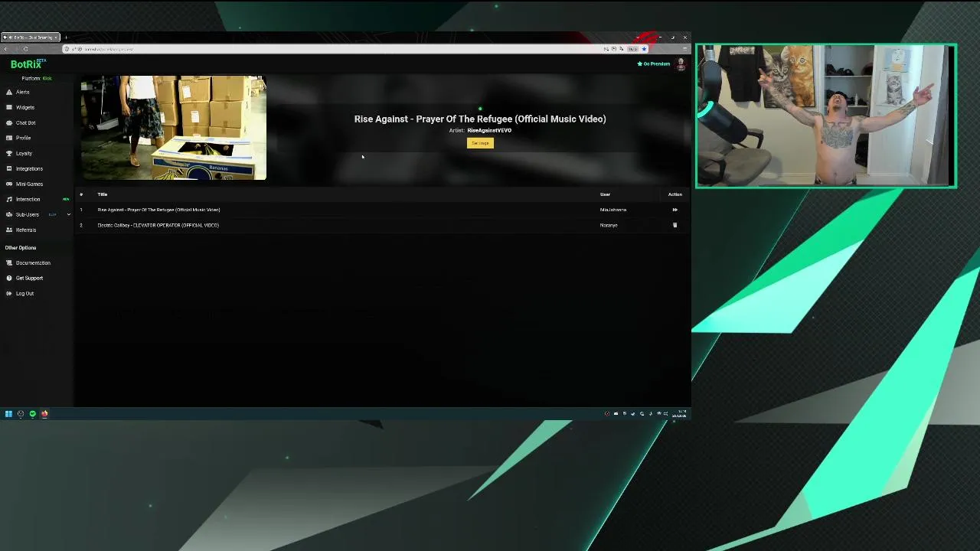This screenshot has height=551, width=980.
Task: Skip the currently playing Rise Against song
Action: click(675, 210)
